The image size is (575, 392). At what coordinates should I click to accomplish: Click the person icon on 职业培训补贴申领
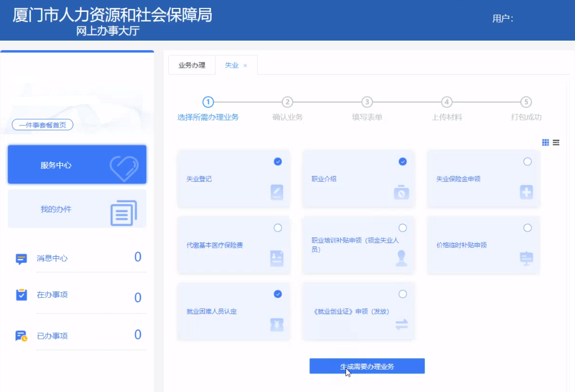401,259
